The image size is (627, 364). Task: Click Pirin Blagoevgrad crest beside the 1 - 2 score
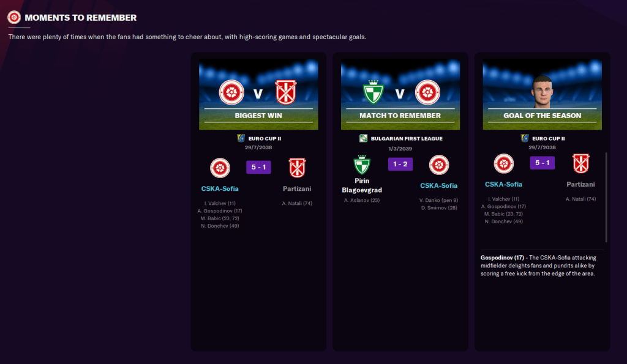tap(362, 165)
